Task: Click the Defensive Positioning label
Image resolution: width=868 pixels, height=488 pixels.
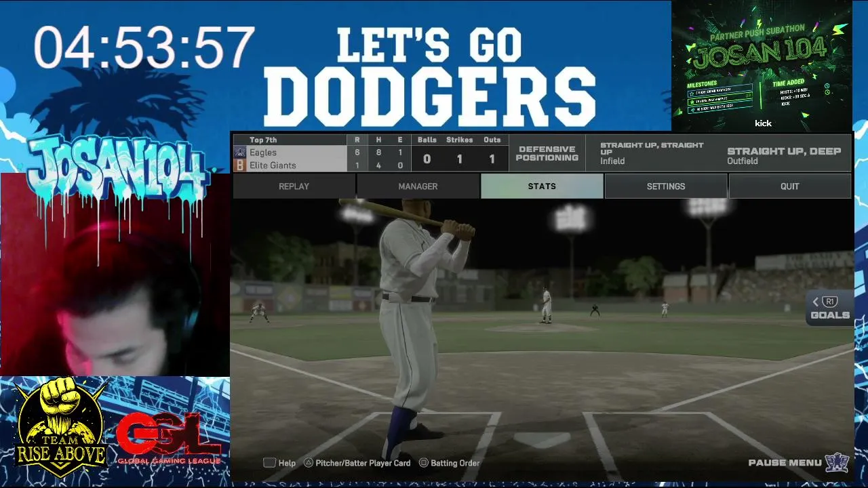Action: pyautogui.click(x=547, y=153)
